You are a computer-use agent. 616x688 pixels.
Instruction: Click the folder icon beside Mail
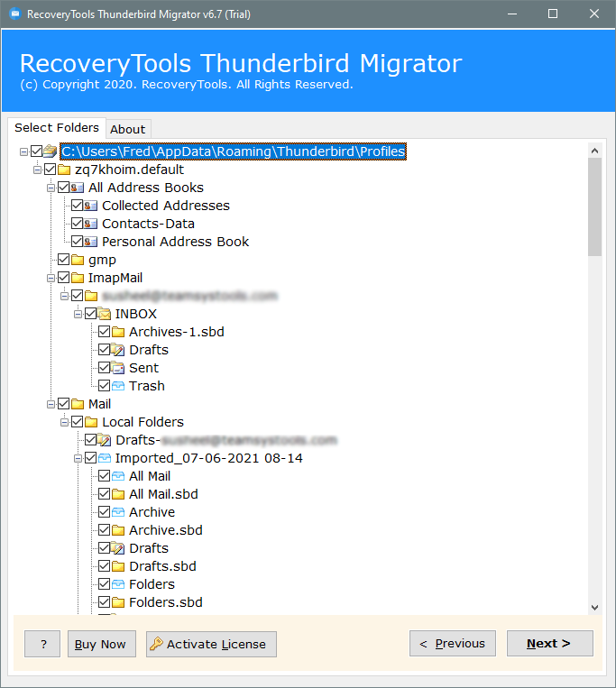tap(78, 404)
